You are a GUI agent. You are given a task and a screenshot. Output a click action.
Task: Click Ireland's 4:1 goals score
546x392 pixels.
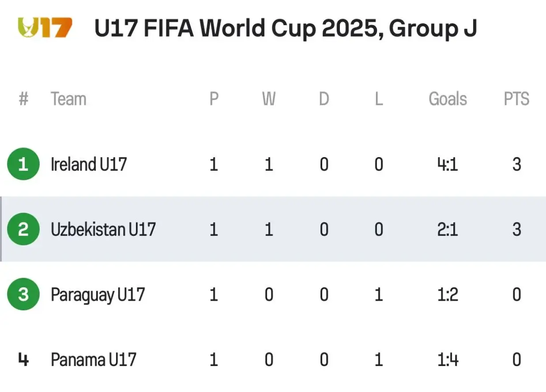[448, 164]
